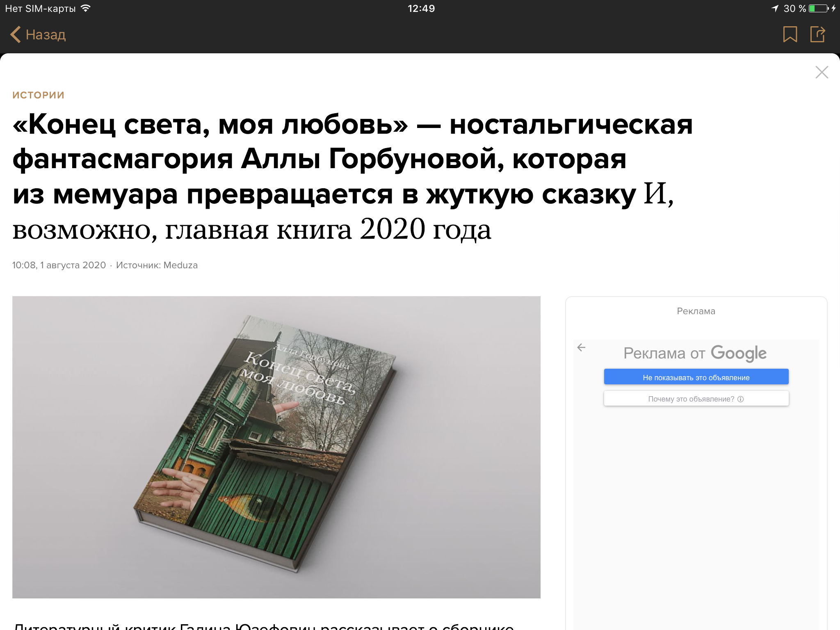The image size is (840, 630).
Task: Bookmark this article
Action: [790, 34]
